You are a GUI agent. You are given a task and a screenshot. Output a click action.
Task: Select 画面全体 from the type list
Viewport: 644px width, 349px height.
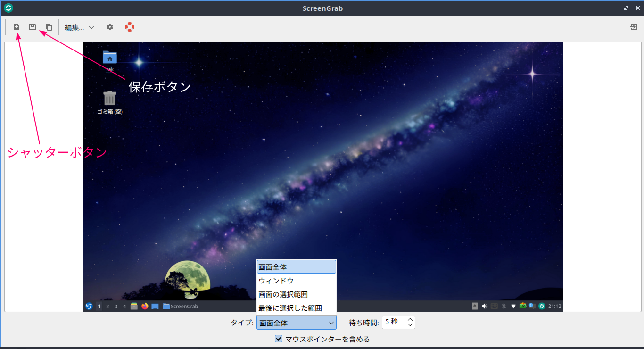[x=296, y=267]
